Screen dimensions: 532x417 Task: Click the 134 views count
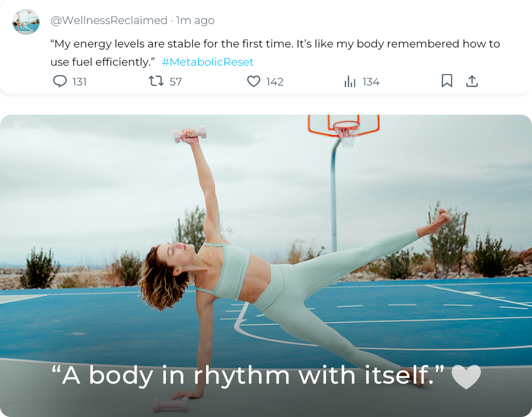click(371, 82)
